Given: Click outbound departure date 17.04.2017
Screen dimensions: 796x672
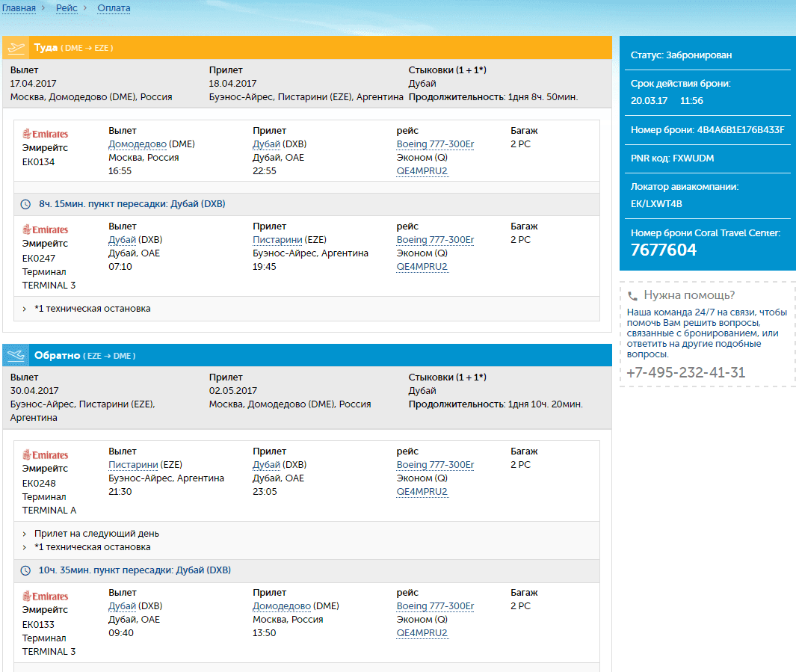Looking at the screenshot, I should point(33,83).
